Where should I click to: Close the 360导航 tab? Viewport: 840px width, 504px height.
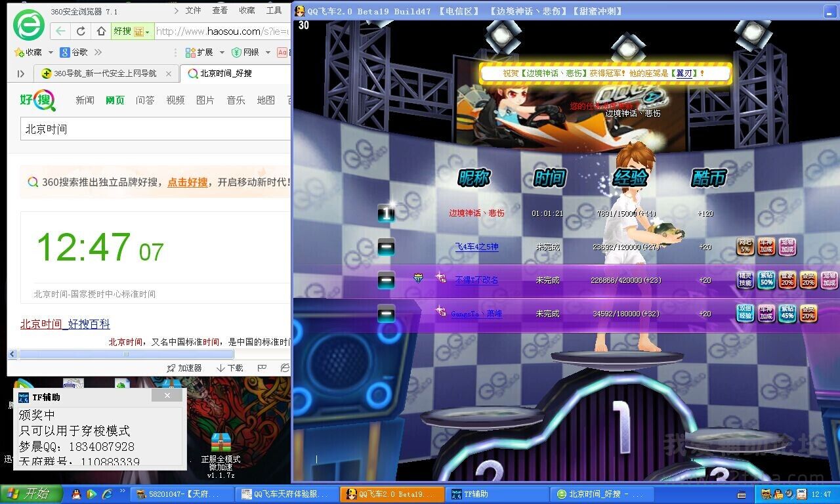pyautogui.click(x=169, y=73)
